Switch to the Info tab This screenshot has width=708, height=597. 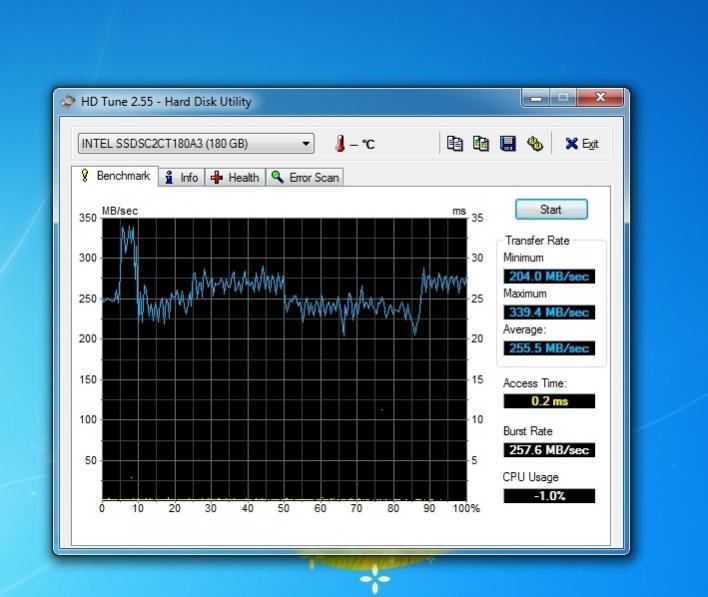[x=182, y=177]
